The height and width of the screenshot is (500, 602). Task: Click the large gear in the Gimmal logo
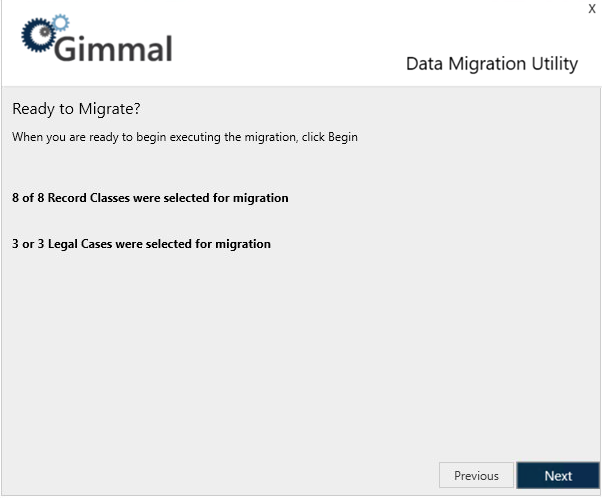(38, 35)
